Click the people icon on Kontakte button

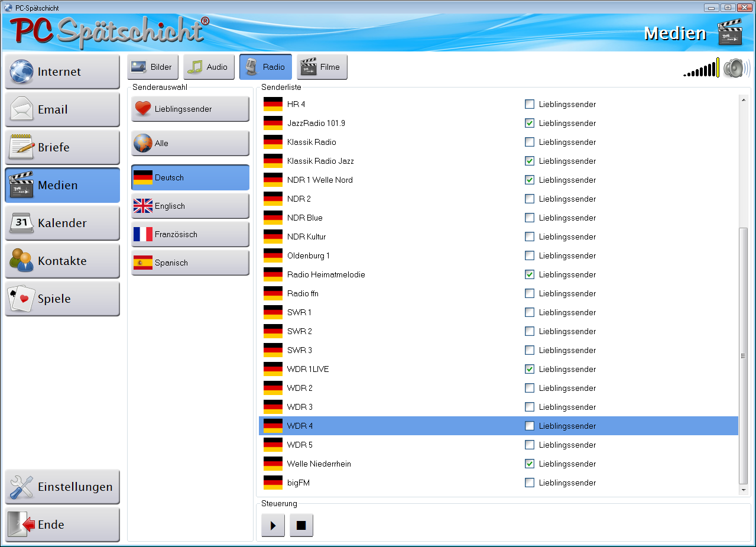(21, 261)
